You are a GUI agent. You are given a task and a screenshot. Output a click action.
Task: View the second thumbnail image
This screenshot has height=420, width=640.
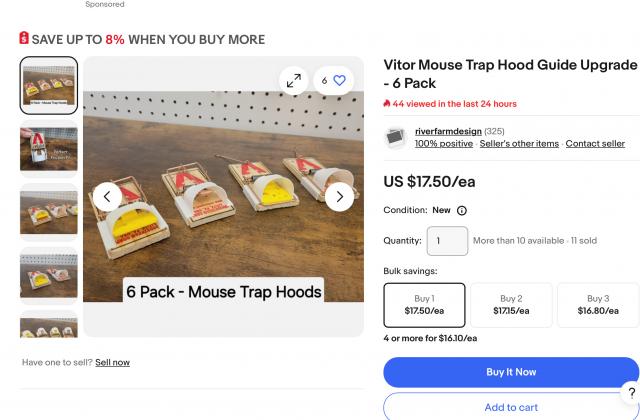49,149
